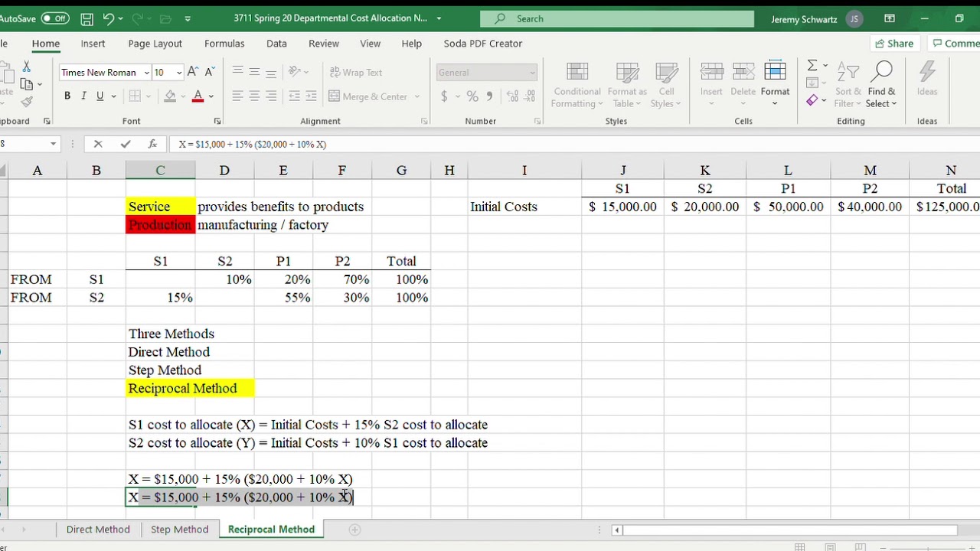Toggle italic formatting
This screenshot has width=980, height=551.
click(83, 96)
